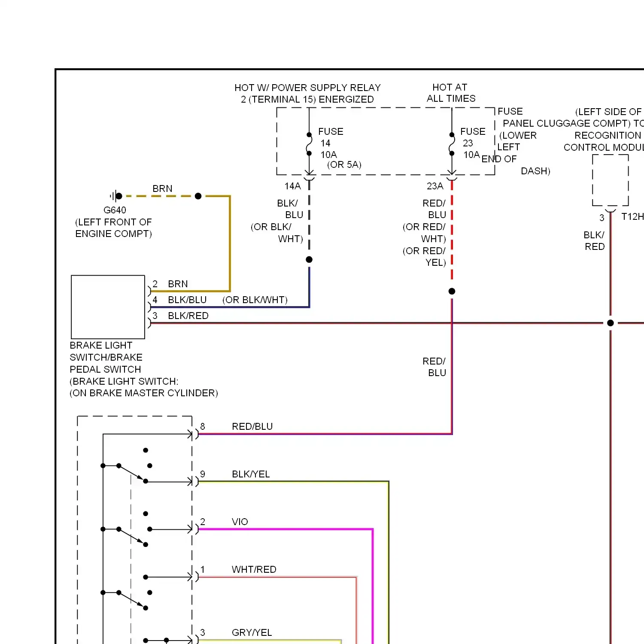Click pin 4 BLK/BLU on the brake switch
Screen dimensions: 644x644
pyautogui.click(x=179, y=300)
